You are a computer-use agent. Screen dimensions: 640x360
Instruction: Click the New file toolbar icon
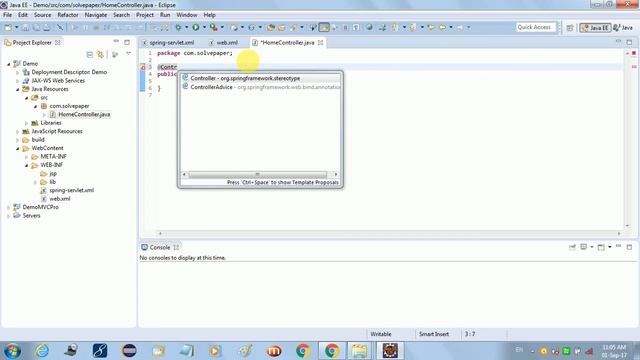coord(8,27)
